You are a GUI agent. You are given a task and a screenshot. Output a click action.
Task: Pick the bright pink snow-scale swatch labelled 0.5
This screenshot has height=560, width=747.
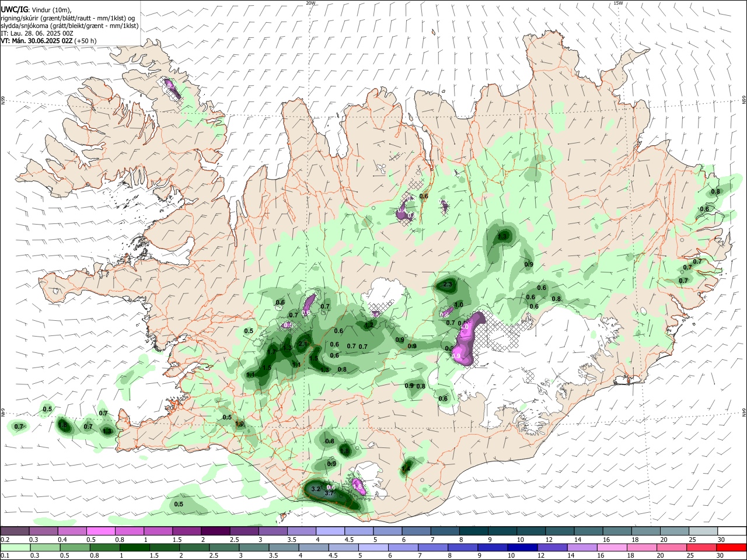100,531
